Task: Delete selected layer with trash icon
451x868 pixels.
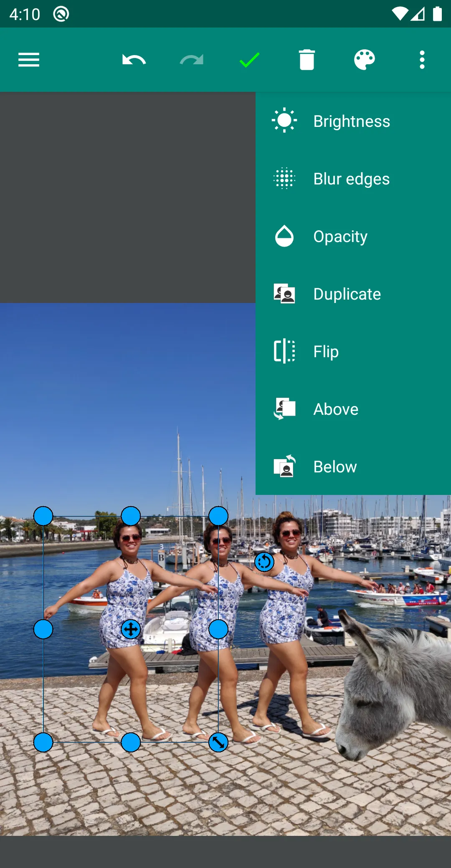Action: coord(307,60)
